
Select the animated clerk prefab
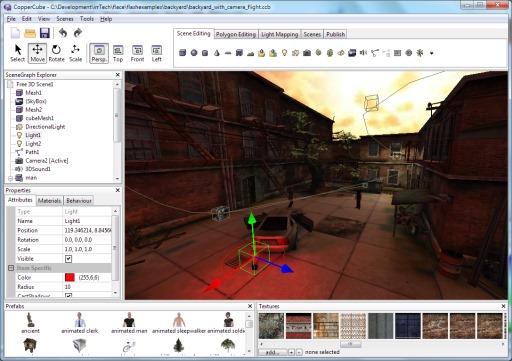click(x=80, y=323)
